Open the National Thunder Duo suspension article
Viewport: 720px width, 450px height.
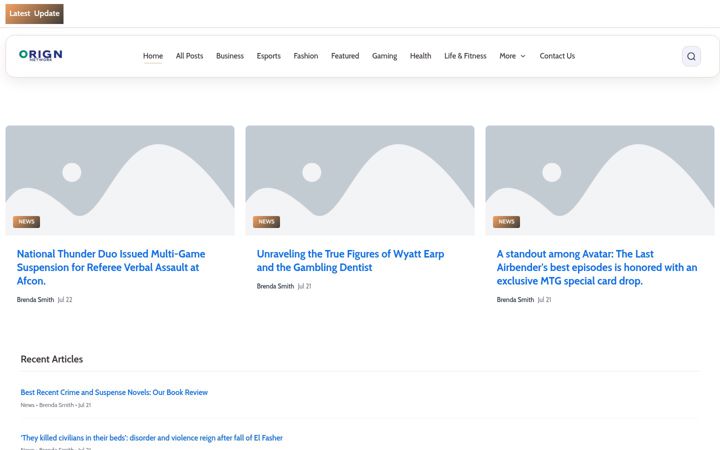[111, 267]
